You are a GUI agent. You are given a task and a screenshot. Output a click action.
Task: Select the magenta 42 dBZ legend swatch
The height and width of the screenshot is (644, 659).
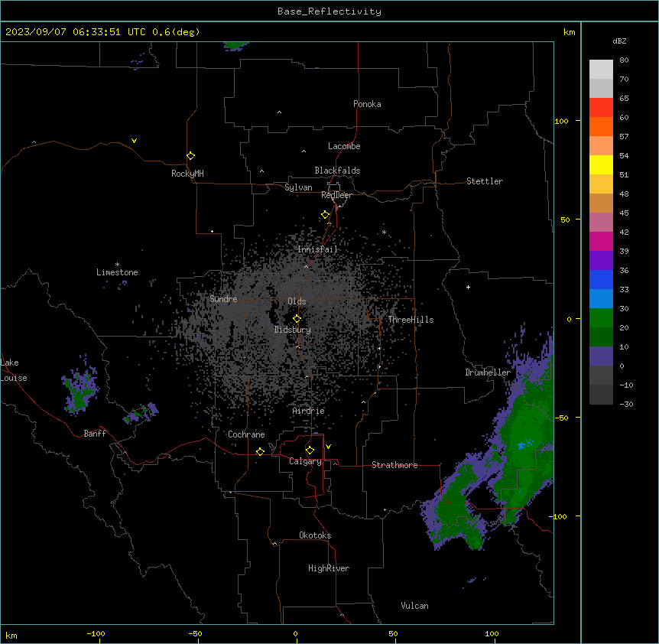tap(601, 241)
